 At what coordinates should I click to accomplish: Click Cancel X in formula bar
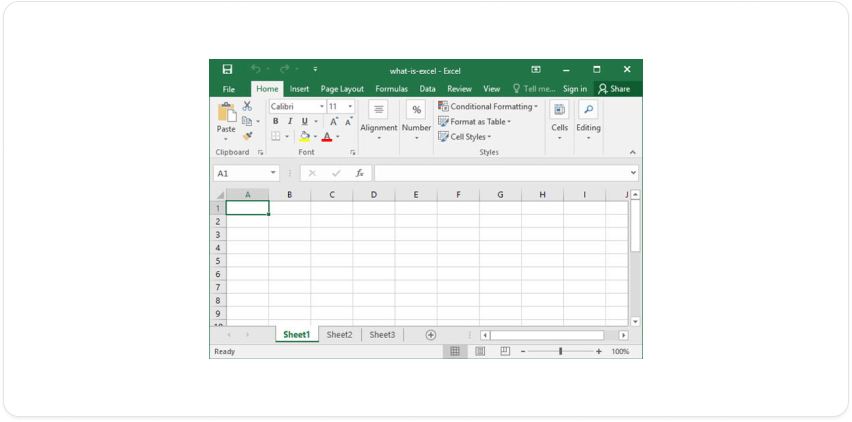(x=312, y=173)
